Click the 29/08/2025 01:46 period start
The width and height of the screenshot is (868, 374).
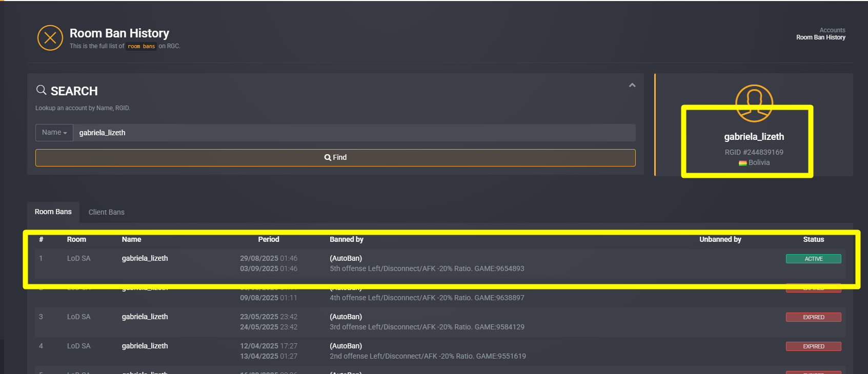(x=269, y=258)
